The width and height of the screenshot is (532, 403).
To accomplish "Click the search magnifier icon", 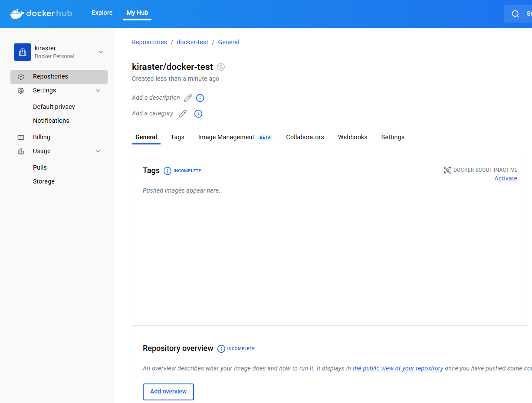I will [516, 14].
